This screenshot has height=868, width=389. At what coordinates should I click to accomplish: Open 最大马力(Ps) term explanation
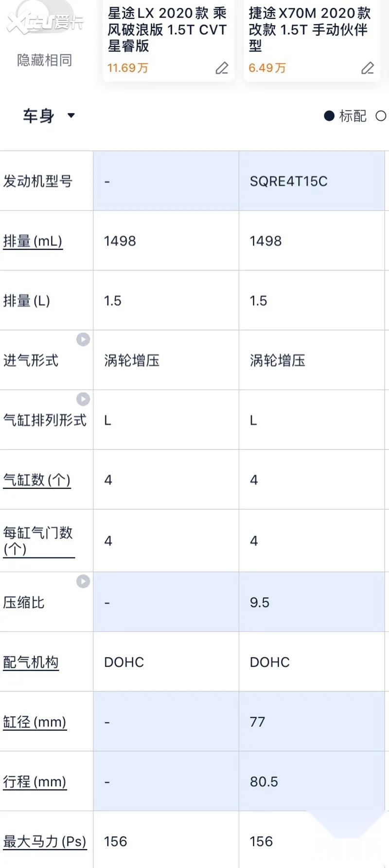click(45, 841)
